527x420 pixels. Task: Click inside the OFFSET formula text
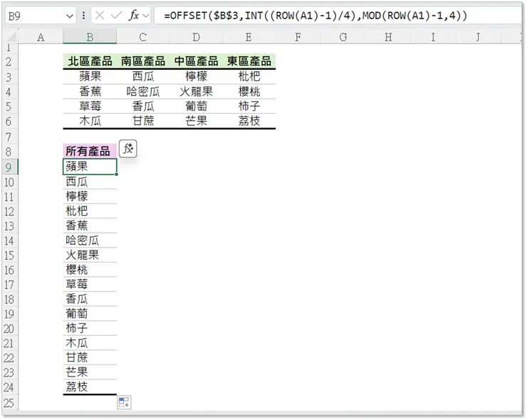(315, 16)
